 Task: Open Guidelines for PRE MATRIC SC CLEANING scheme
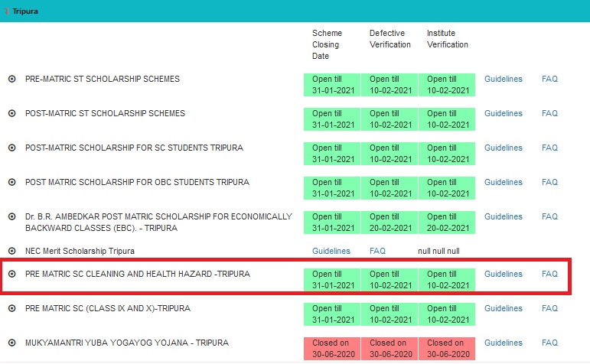pos(503,275)
